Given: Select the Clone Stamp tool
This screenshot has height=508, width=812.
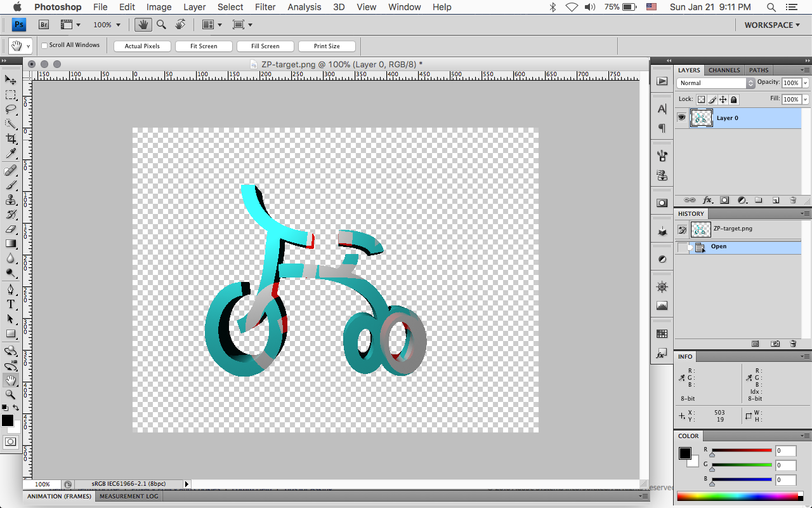Looking at the screenshot, I should pyautogui.click(x=11, y=199).
